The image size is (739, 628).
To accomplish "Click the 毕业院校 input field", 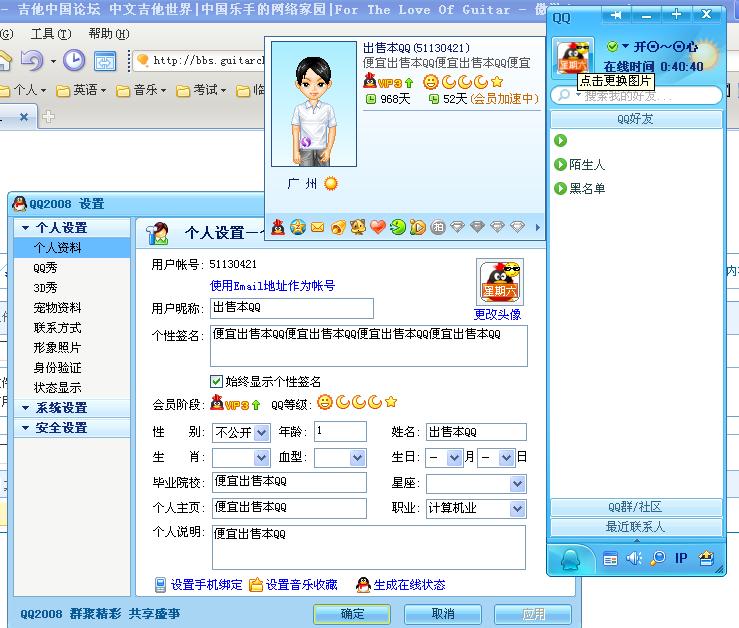I will [289, 482].
